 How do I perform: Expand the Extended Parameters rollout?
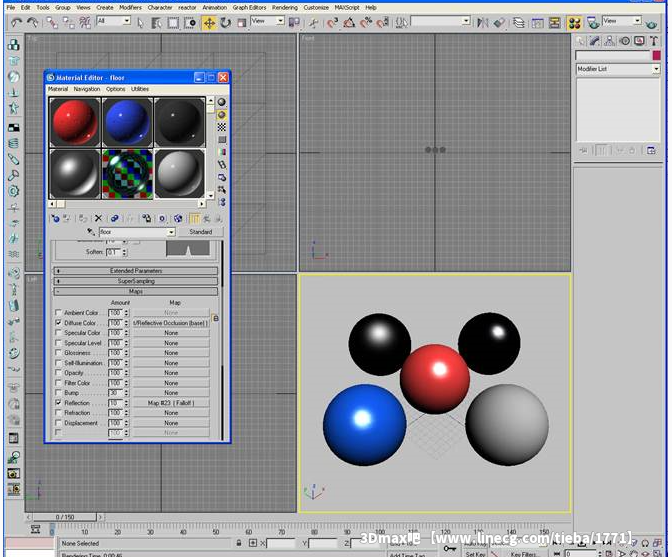tap(135, 271)
